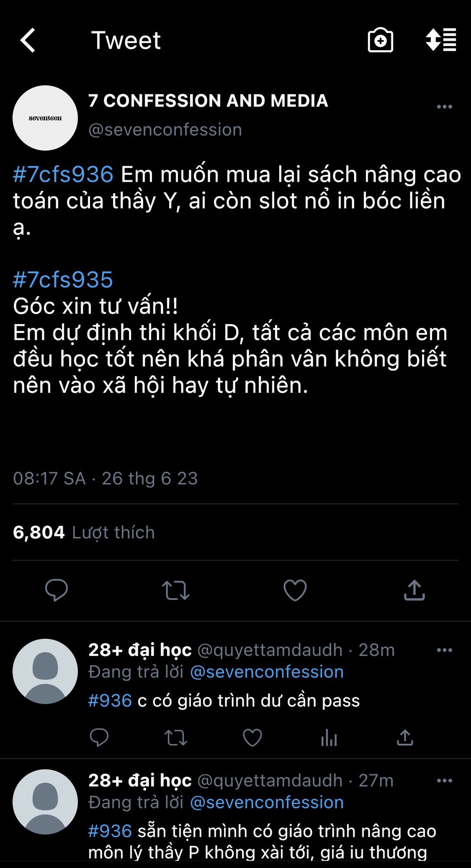Open the camera add-photo icon
This screenshot has width=471, height=868.
pos(380,40)
